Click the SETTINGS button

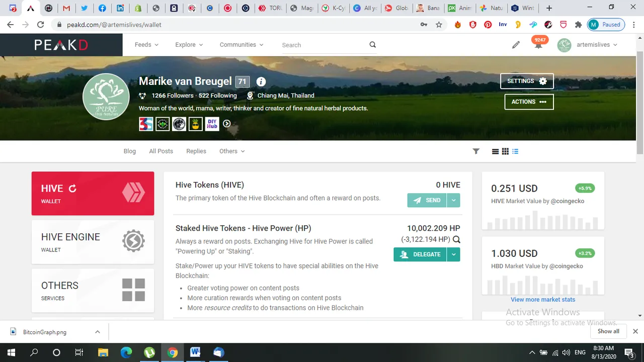coord(527,81)
